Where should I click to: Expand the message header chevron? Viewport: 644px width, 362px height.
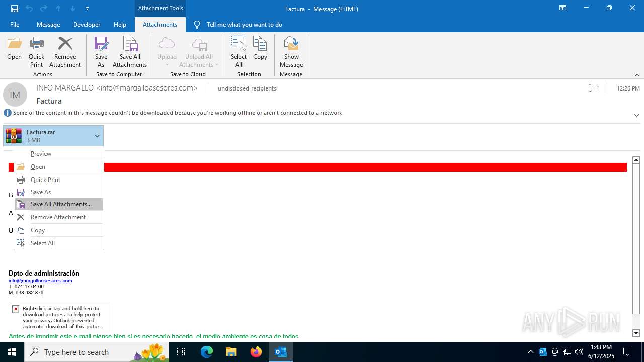(x=636, y=115)
